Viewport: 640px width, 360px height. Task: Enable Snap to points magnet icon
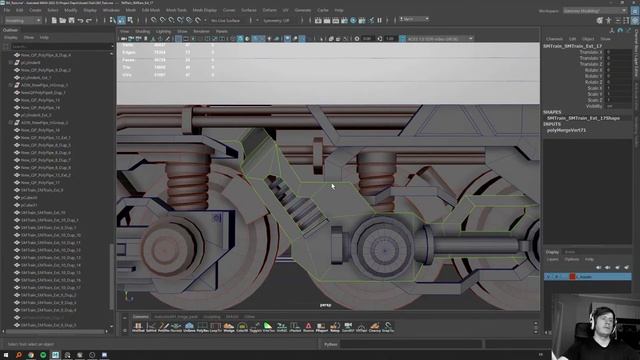171,20
